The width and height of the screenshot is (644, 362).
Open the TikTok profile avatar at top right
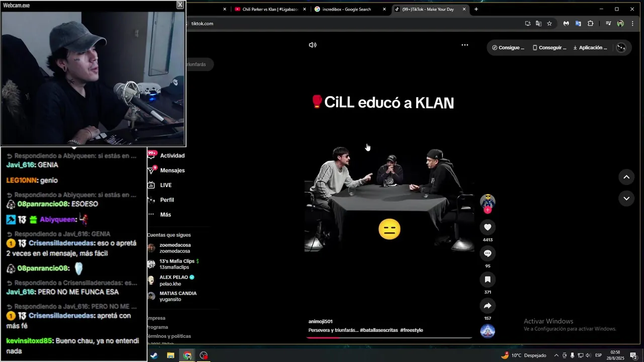[621, 48]
